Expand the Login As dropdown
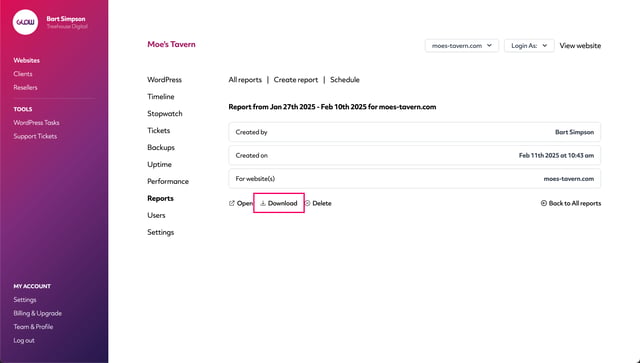Image resolution: width=640 pixels, height=363 pixels. (x=529, y=46)
